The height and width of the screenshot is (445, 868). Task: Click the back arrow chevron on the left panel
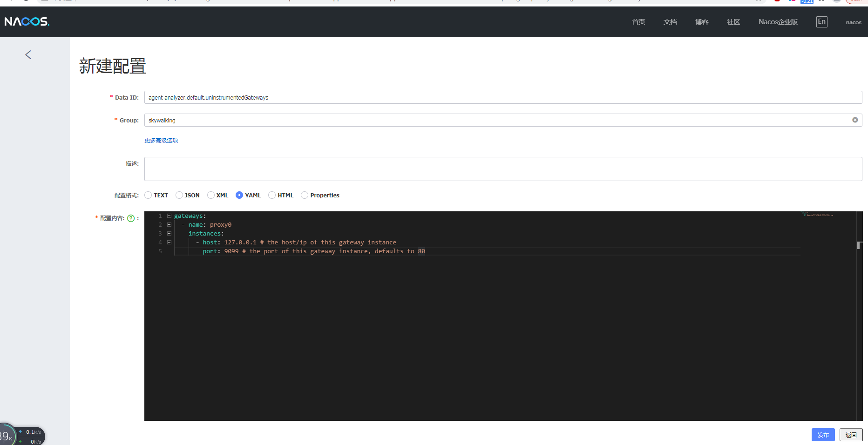[x=28, y=54]
